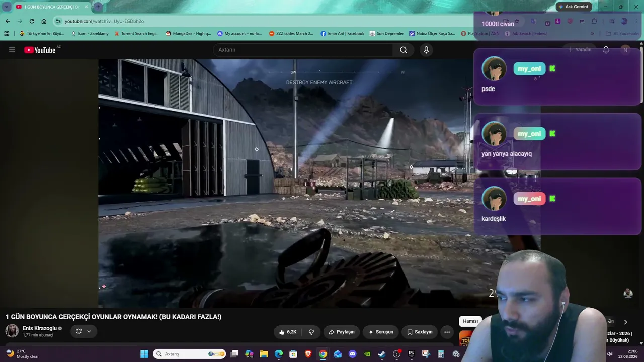This screenshot has height=362, width=644.
Task: Open the YouTube guide hamburger menu
Action: (12, 50)
